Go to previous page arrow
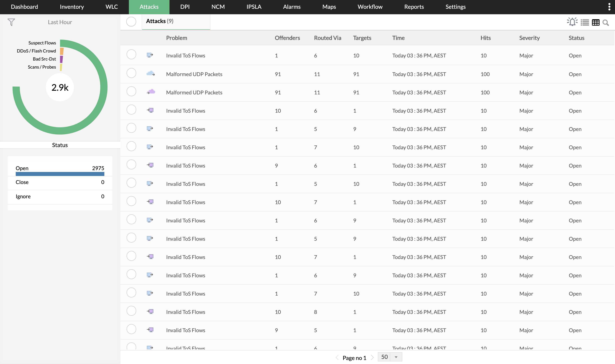Image resolution: width=615 pixels, height=364 pixels. click(x=337, y=357)
